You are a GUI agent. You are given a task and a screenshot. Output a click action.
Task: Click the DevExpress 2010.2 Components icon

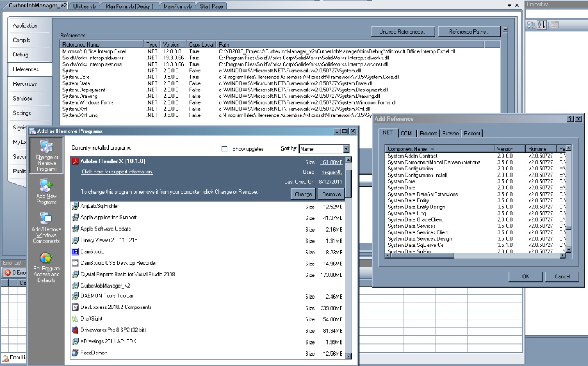coord(75,307)
